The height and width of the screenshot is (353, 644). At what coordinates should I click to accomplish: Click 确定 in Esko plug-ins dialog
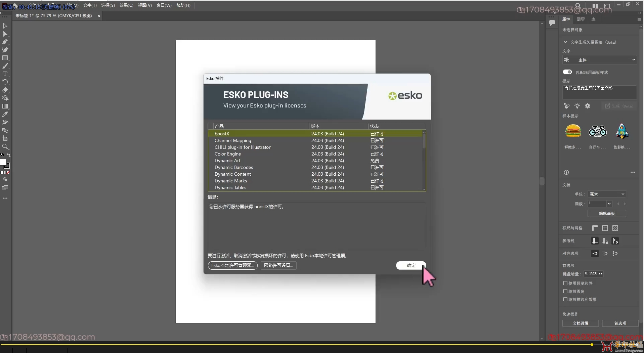(411, 265)
